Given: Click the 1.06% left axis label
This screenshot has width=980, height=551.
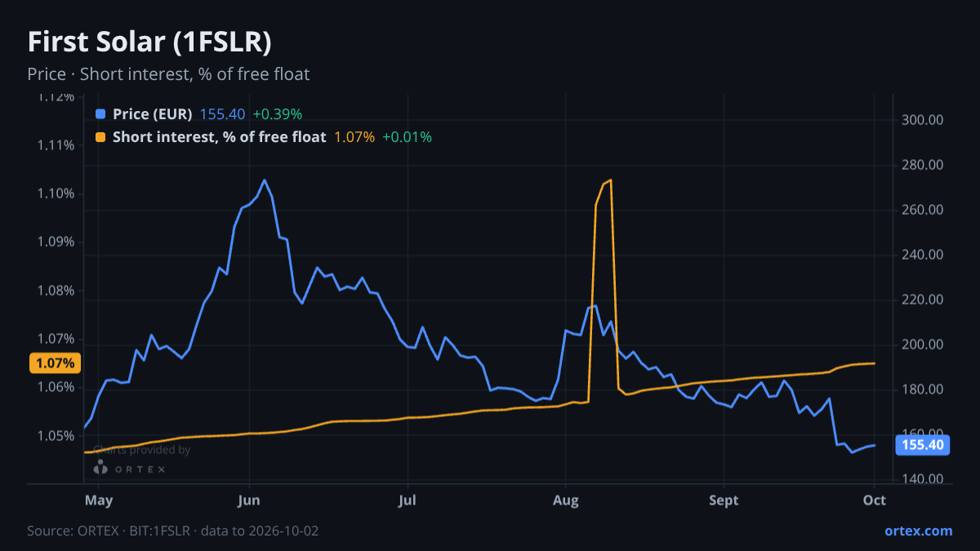Looking at the screenshot, I should click(x=57, y=387).
